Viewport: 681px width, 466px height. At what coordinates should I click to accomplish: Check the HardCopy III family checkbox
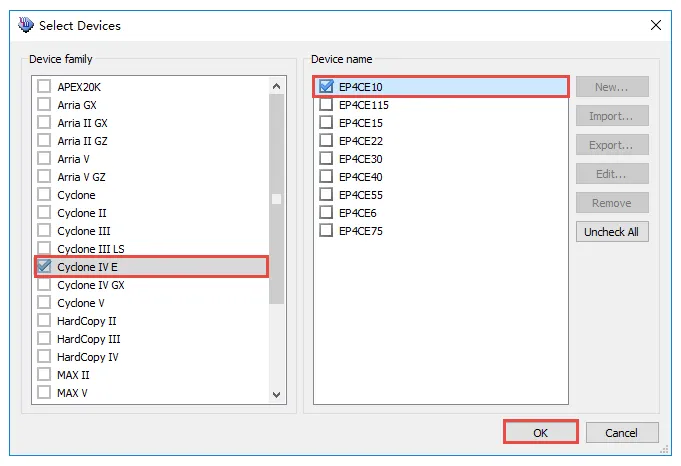click(x=44, y=338)
